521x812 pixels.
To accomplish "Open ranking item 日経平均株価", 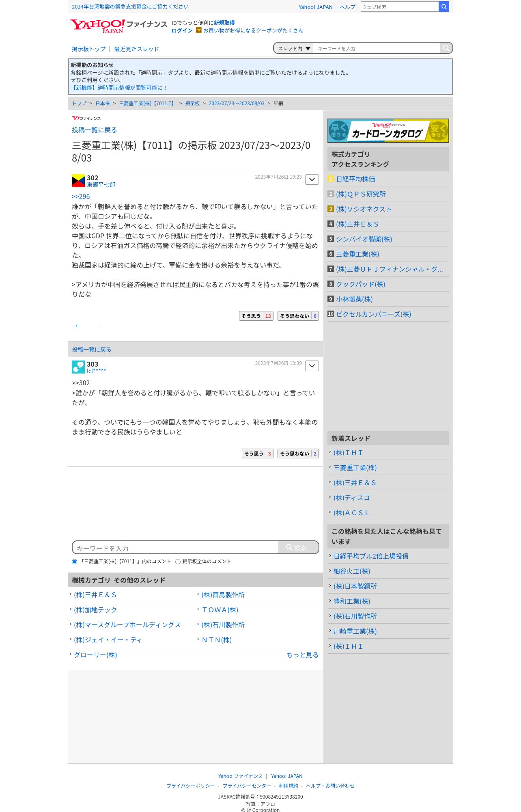I will pos(355,179).
